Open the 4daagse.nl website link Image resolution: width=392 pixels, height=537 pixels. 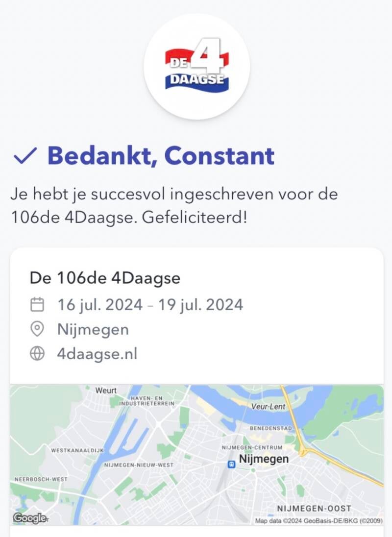97,353
